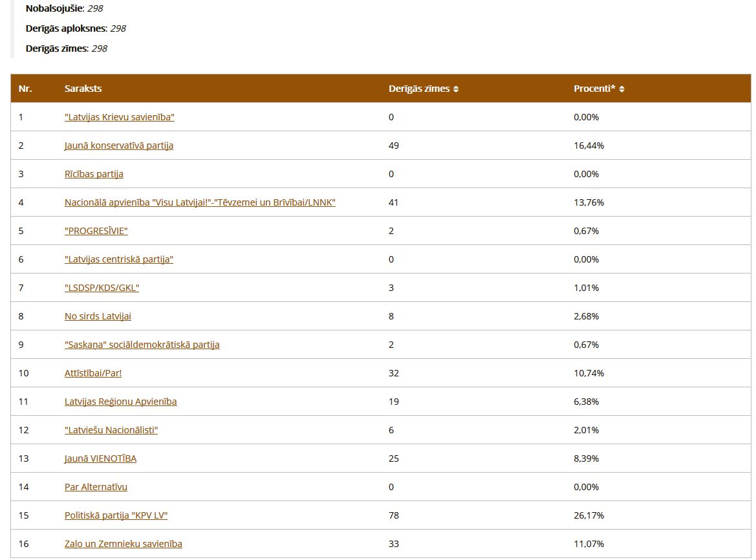Select vote count 49 for Jaunā konservatīvā partija

[393, 145]
